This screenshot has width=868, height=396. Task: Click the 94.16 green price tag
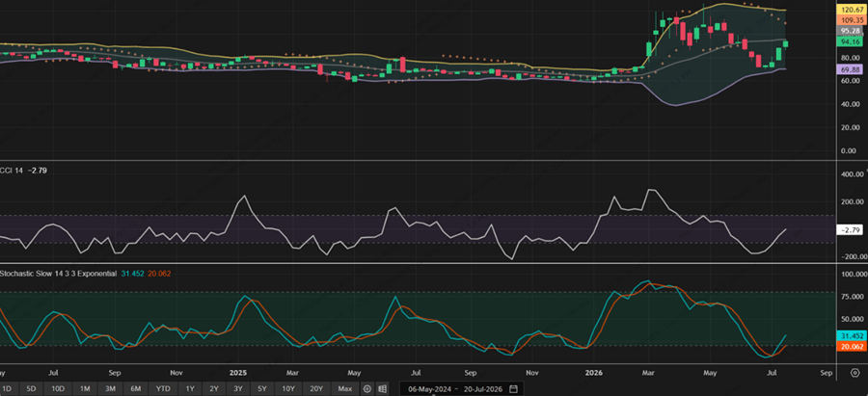tap(850, 41)
